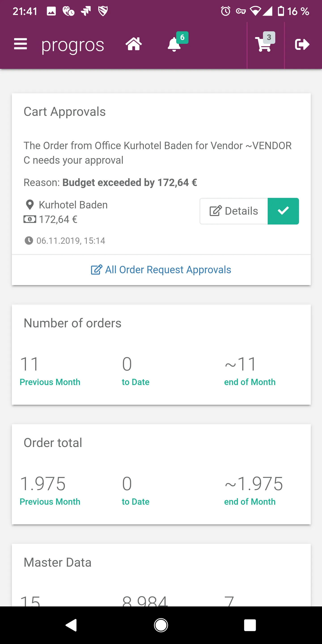
Task: Tap the image notification status icon
Action: click(x=51, y=11)
